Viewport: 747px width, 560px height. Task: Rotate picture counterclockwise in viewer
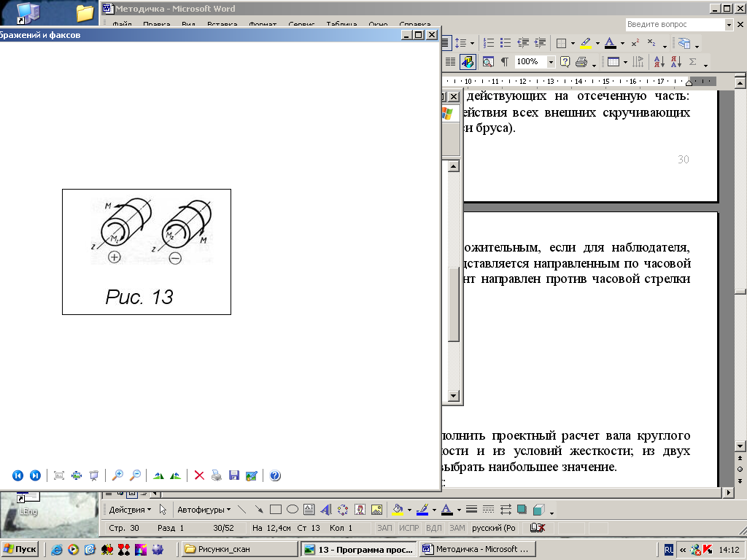point(175,475)
